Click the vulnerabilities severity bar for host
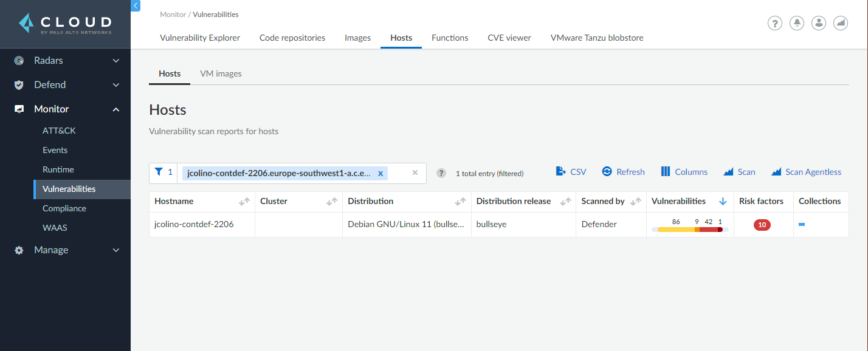 (689, 230)
